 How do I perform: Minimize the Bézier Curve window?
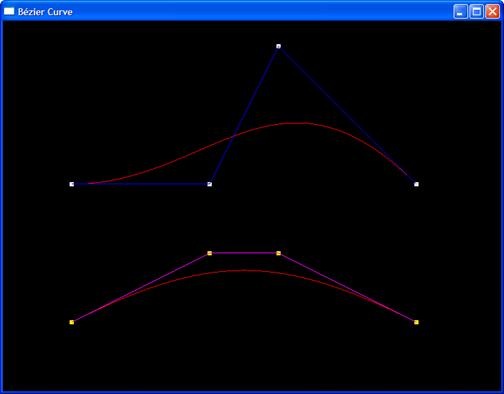[x=460, y=12]
